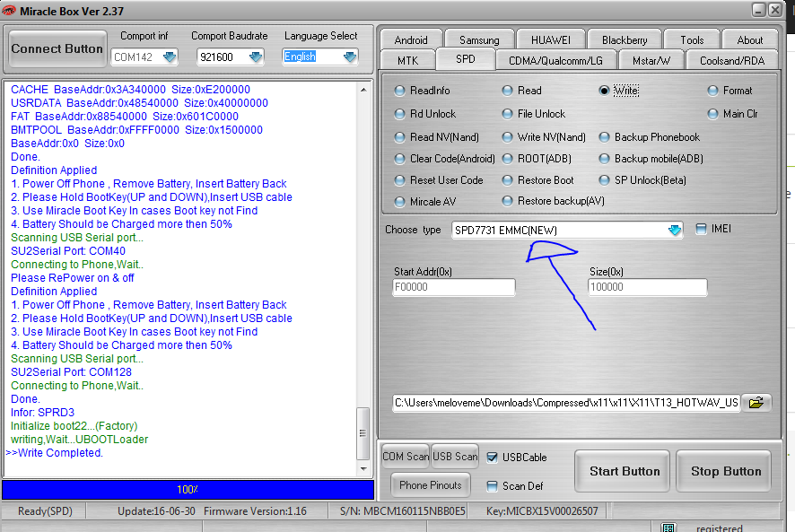
Task: Choose Backup Phonebook radio option
Action: (x=604, y=137)
